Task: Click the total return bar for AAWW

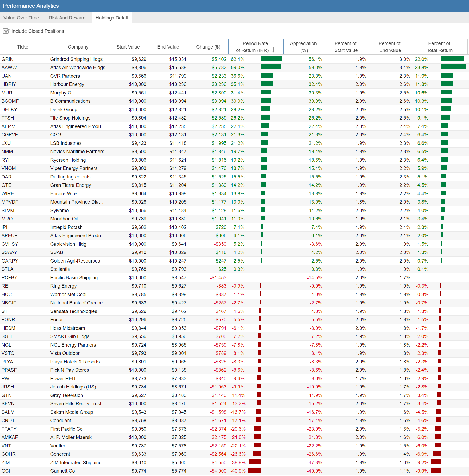Action: tap(453, 67)
